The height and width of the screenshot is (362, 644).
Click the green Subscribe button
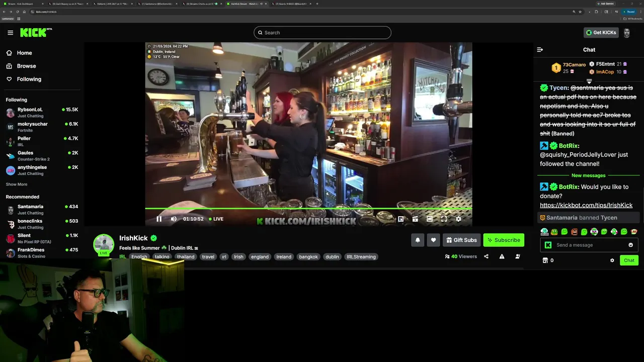[504, 240]
